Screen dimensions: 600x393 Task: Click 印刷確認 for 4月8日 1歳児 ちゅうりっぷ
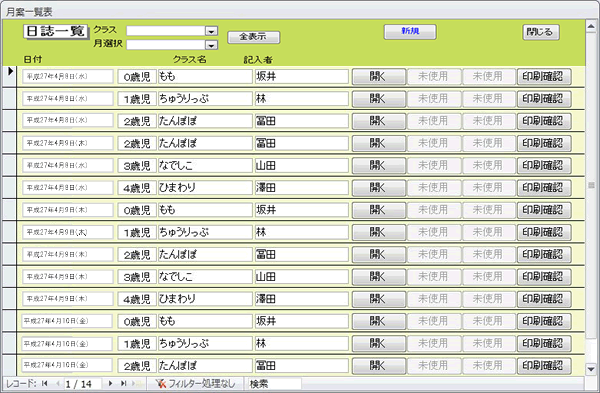pos(544,99)
